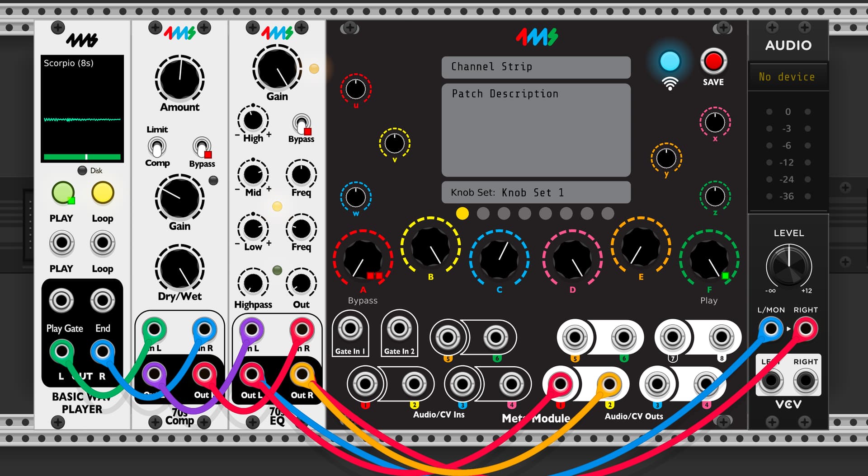Toggle the yellow Loop button
Screen dimensions: 868x476
point(103,193)
